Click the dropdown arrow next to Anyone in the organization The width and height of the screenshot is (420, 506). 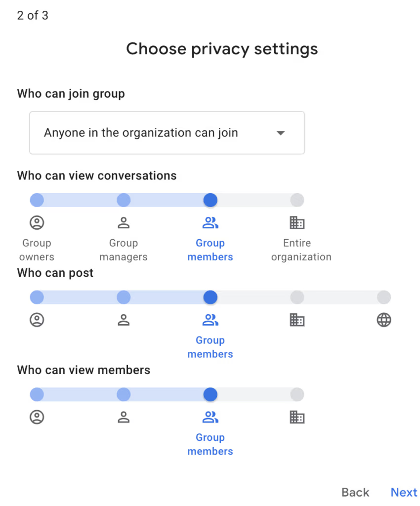point(280,132)
